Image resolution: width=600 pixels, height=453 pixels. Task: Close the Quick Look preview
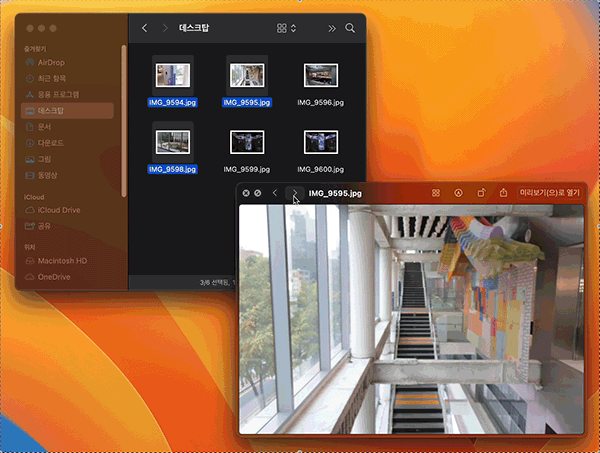click(246, 193)
